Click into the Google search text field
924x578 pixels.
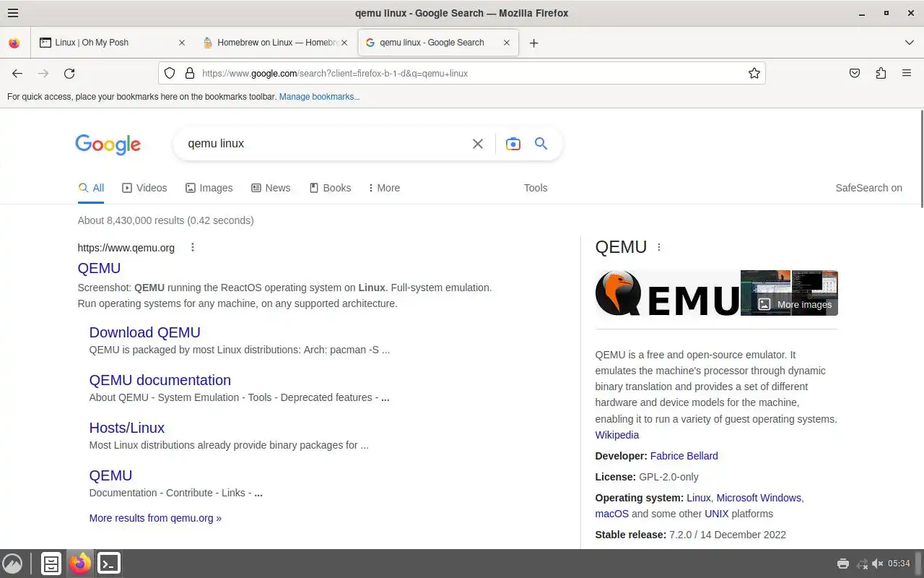coord(325,144)
